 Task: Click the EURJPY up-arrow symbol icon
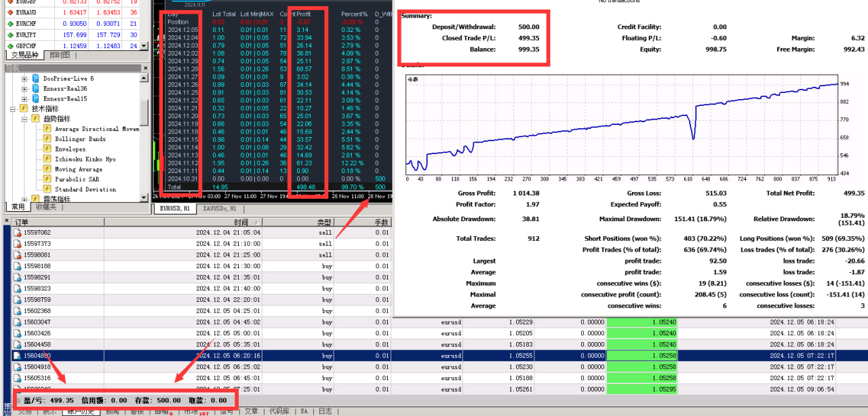pos(9,35)
